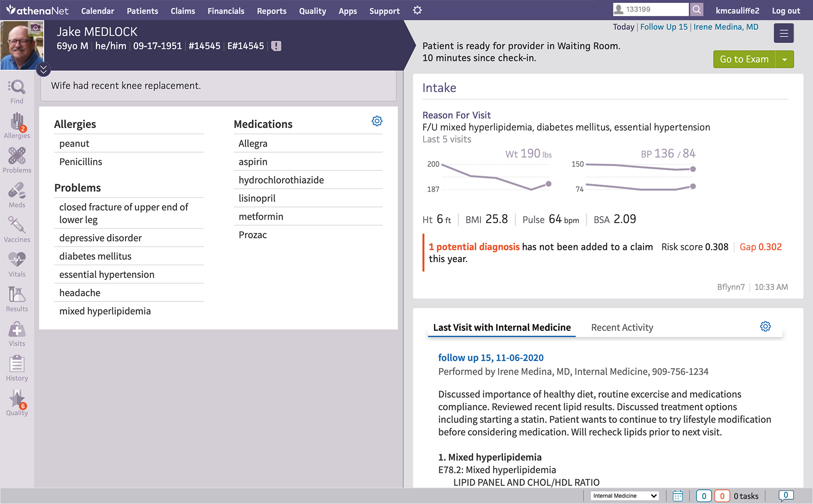This screenshot has width=813, height=504.
Task: Open the Meds sidebar icon
Action: (17, 195)
